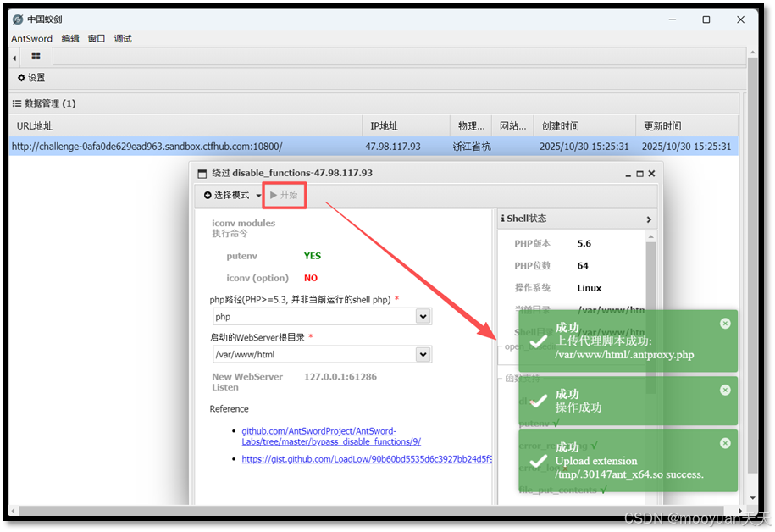Open the 调试 menu

[x=123, y=39]
